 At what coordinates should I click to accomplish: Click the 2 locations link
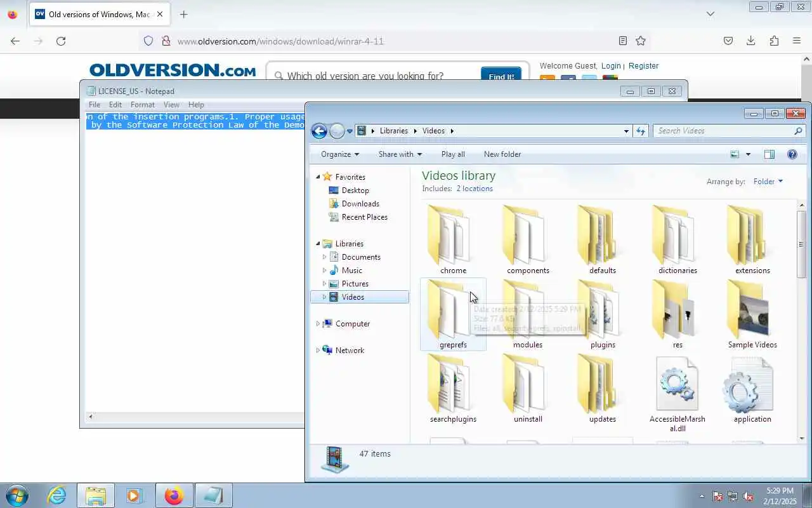click(475, 189)
